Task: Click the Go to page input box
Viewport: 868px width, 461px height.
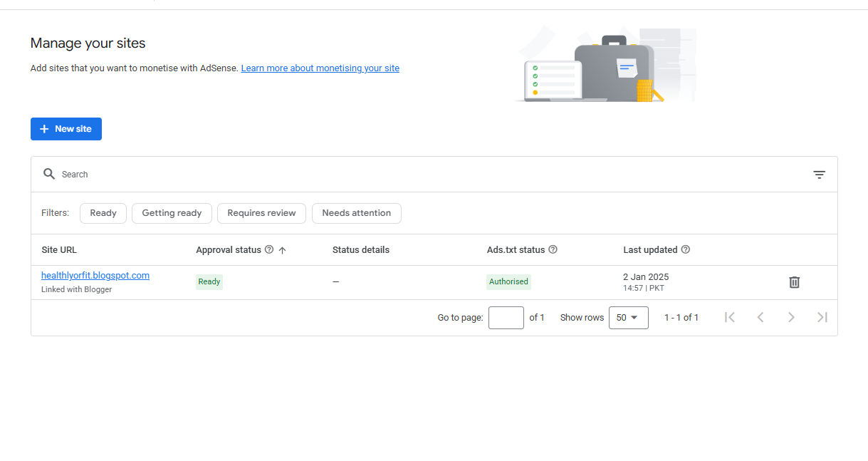Action: click(x=506, y=318)
